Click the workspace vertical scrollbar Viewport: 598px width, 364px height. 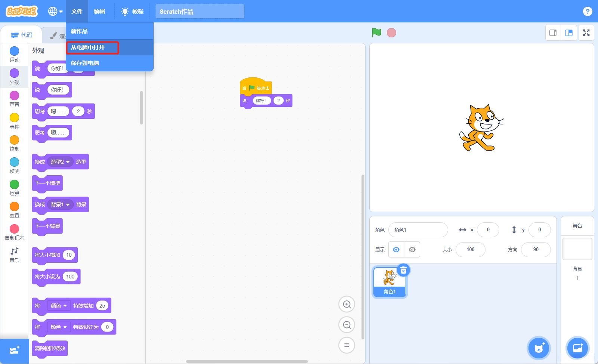tap(363, 257)
